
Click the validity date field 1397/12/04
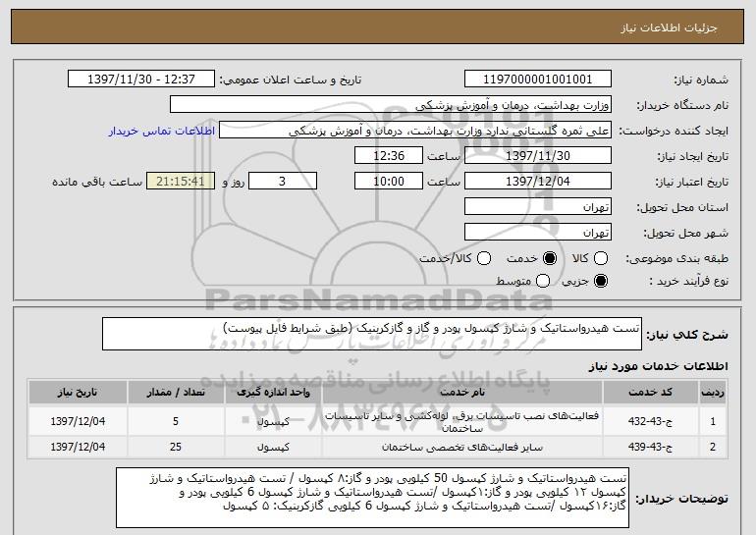(538, 182)
